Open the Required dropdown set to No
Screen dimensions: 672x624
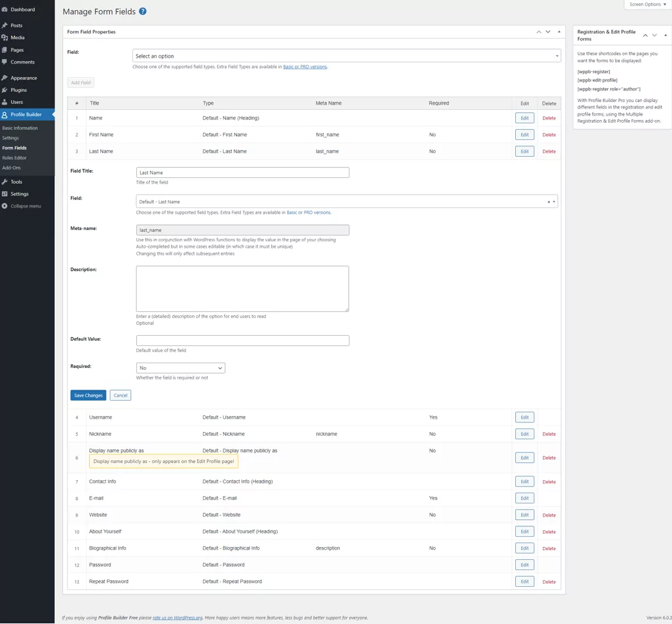tap(181, 368)
